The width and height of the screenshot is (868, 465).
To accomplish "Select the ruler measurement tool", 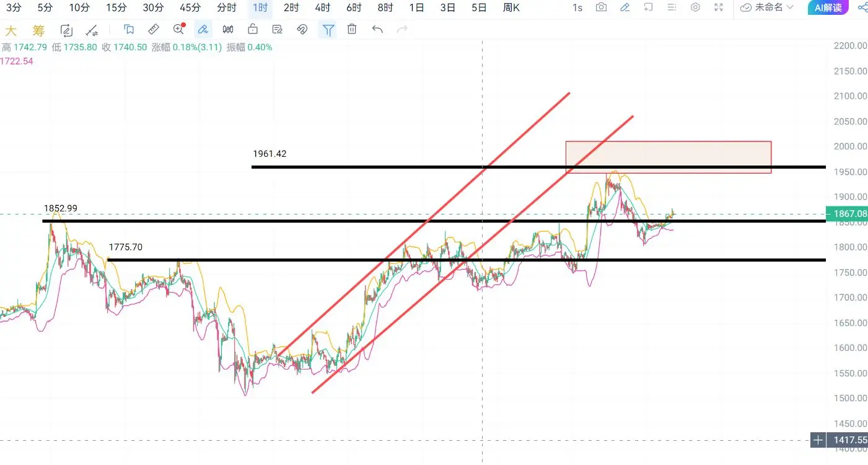I will click(154, 29).
